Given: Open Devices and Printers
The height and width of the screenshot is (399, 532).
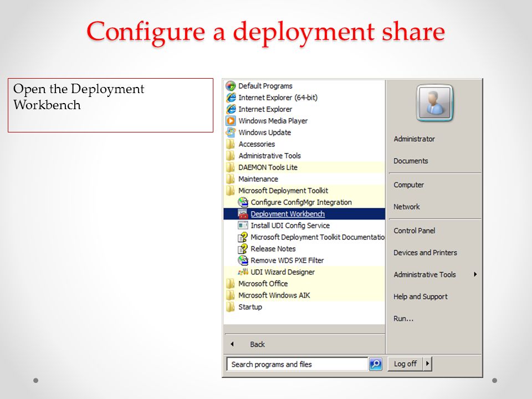Looking at the screenshot, I should [x=425, y=253].
